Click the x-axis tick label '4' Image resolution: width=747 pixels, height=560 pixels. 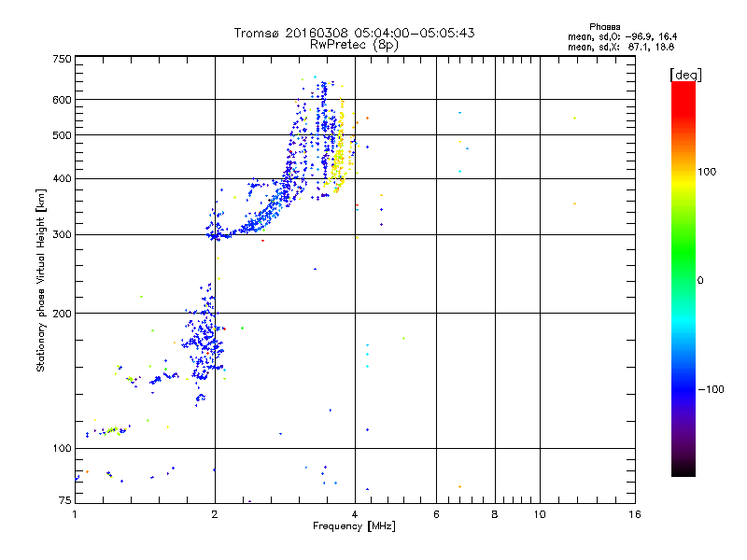point(355,514)
